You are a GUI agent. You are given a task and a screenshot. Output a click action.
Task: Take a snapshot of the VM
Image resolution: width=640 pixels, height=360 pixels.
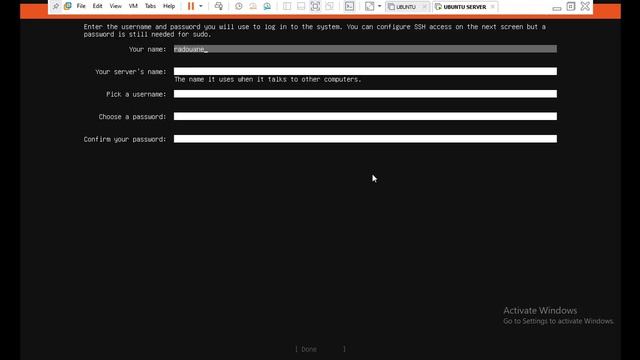(x=239, y=6)
